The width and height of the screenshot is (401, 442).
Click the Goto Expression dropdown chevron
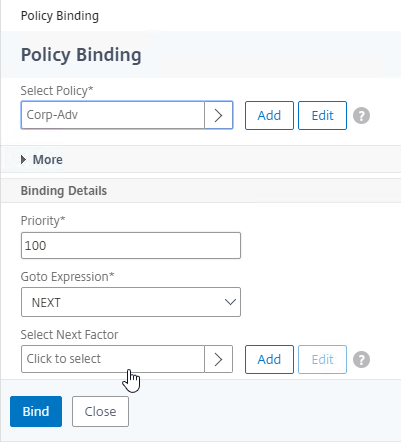click(x=230, y=302)
